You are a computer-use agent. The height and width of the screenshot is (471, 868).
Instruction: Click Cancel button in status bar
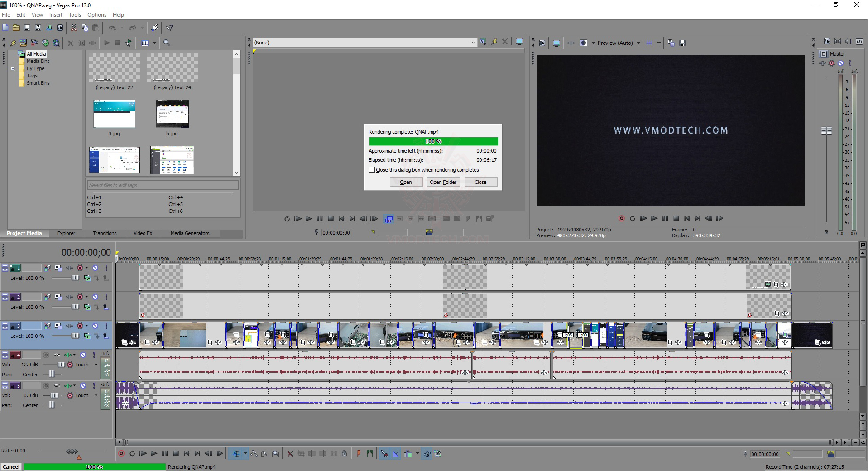[x=11, y=467]
